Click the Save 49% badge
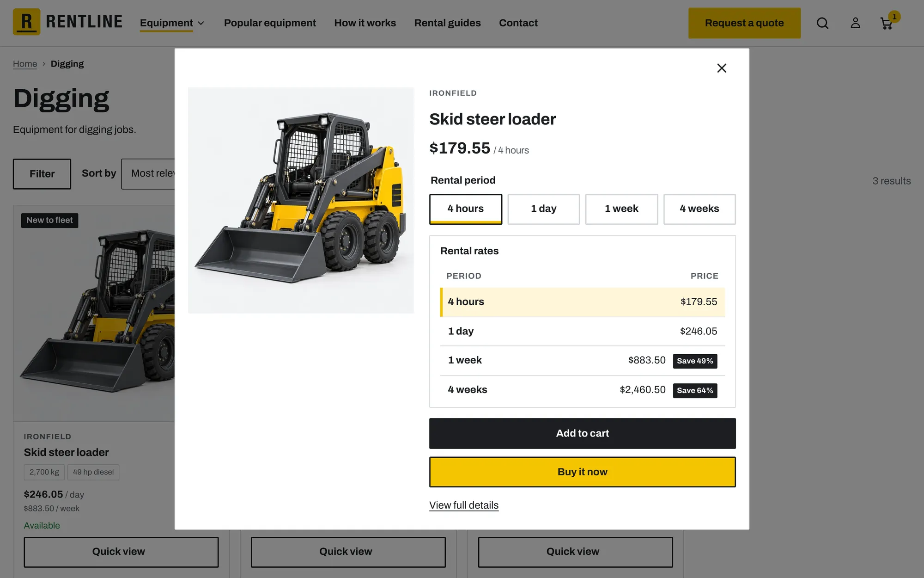 [x=695, y=361]
